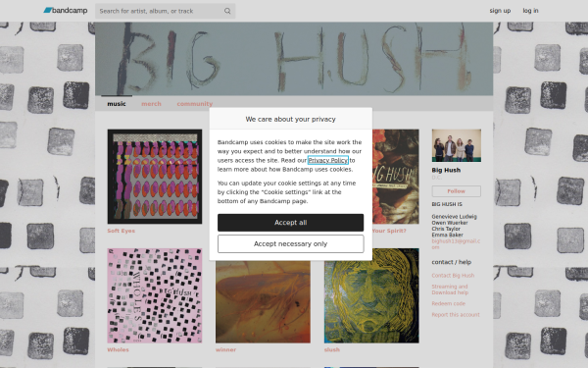Open the Wholes album cover
The width and height of the screenshot is (588, 368).
point(155,295)
